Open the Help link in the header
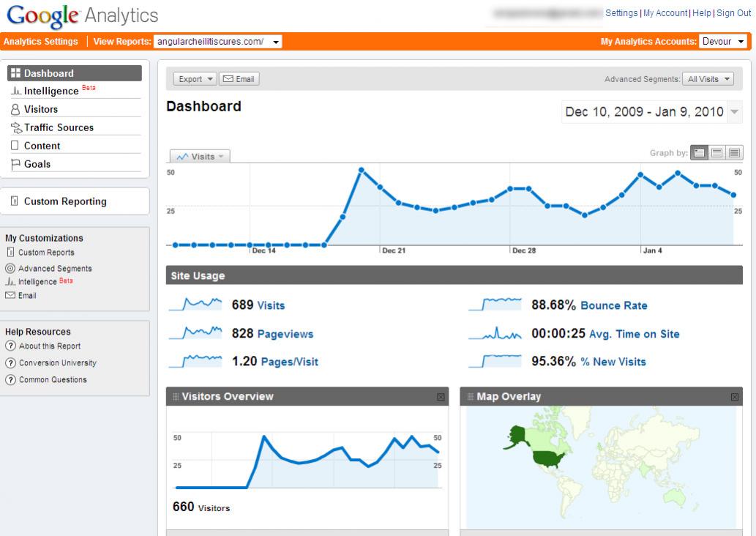The width and height of the screenshot is (756, 536). pos(702,13)
